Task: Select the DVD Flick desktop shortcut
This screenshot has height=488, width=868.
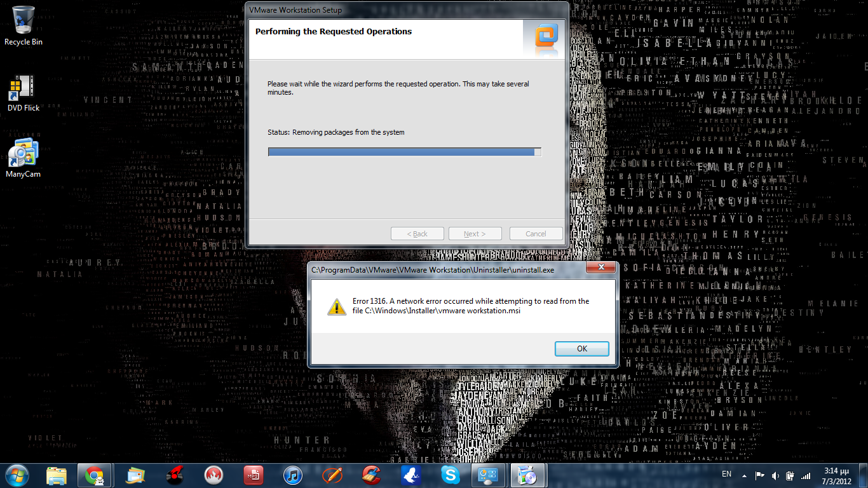Action: pyautogui.click(x=24, y=93)
